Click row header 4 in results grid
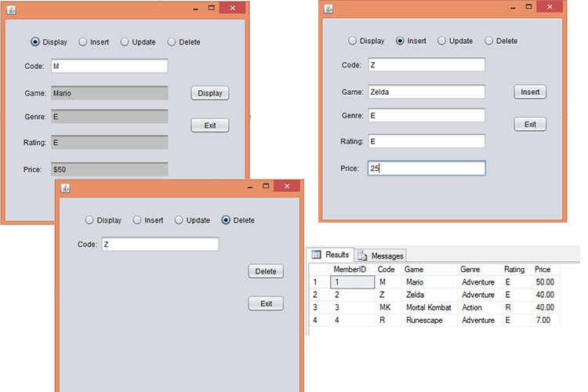The width and height of the screenshot is (588, 392). (x=319, y=321)
